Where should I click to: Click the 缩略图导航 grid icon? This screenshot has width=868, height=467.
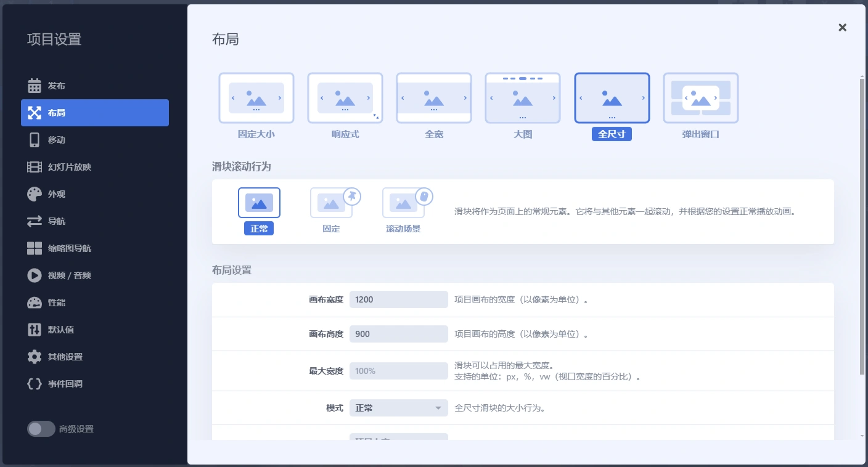[35, 248]
